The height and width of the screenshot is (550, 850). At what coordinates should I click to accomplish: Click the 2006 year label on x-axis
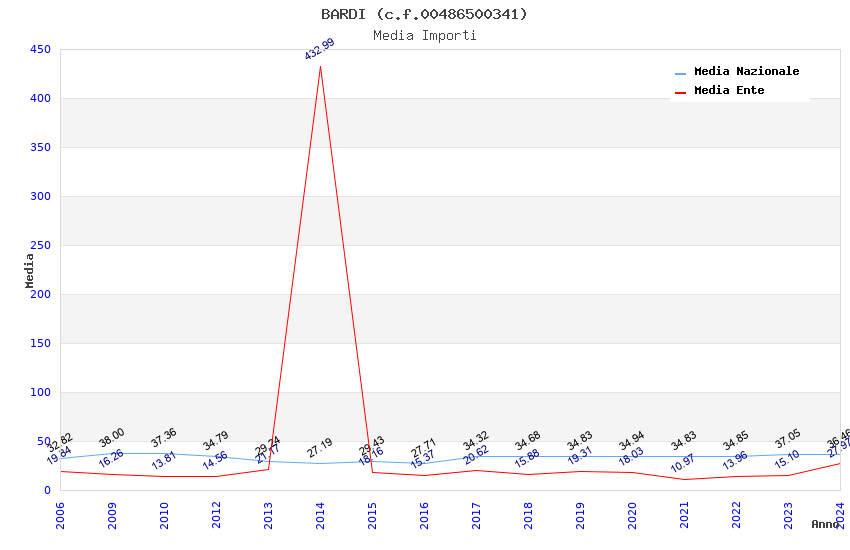tap(60, 515)
